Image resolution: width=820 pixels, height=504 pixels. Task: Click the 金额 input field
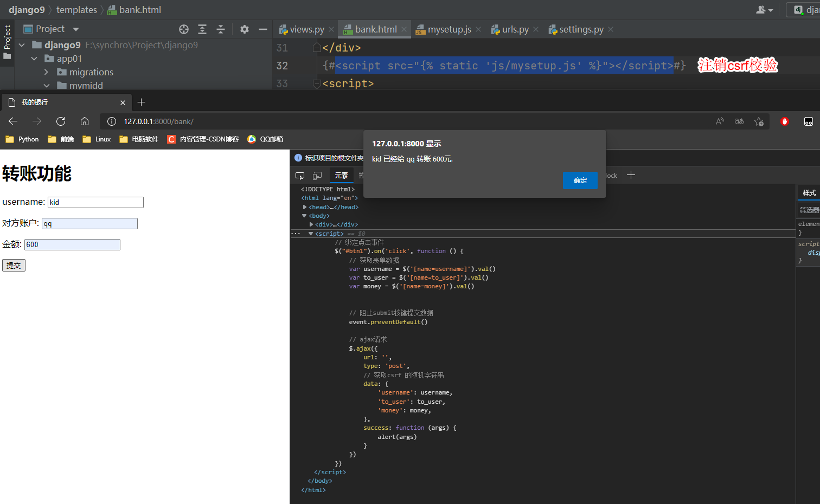(72, 244)
